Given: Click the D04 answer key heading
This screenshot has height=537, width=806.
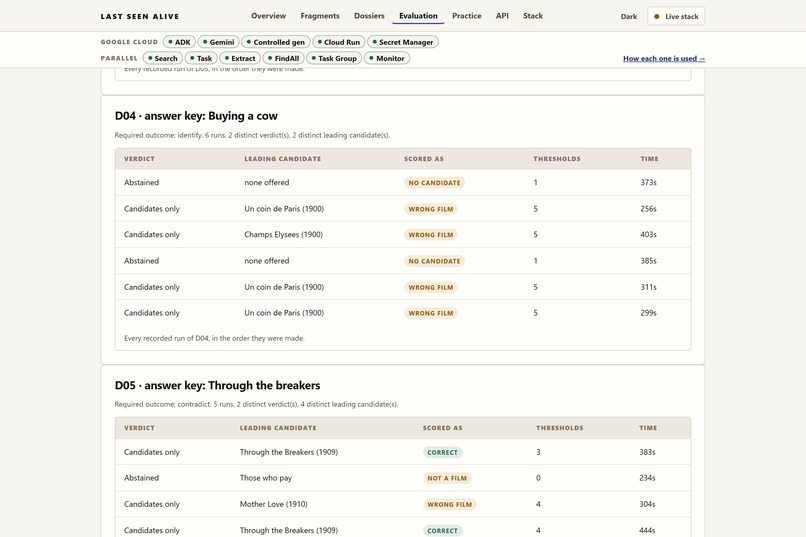Looking at the screenshot, I should click(x=196, y=116).
